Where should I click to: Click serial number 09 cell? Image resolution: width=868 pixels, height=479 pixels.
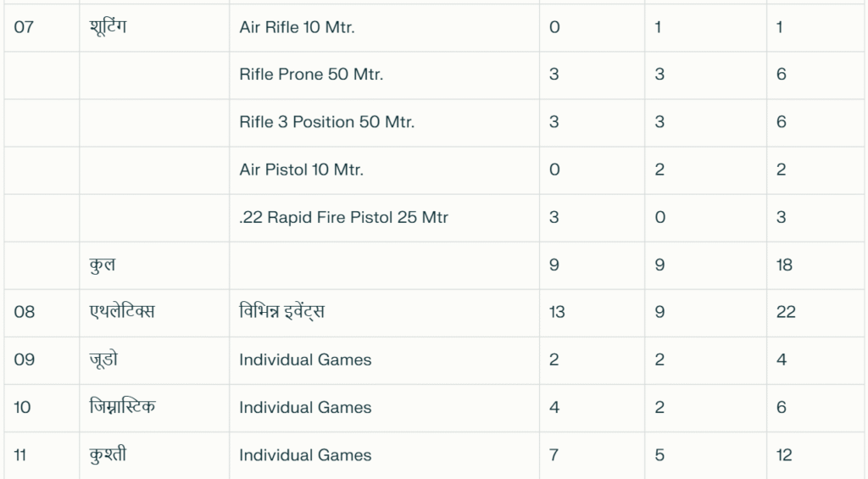pyautogui.click(x=25, y=360)
